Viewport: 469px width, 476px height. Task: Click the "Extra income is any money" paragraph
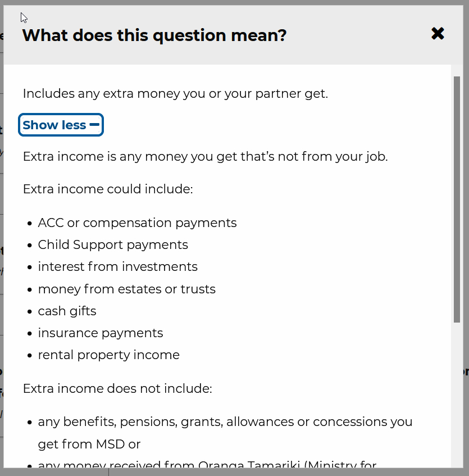pos(205,156)
